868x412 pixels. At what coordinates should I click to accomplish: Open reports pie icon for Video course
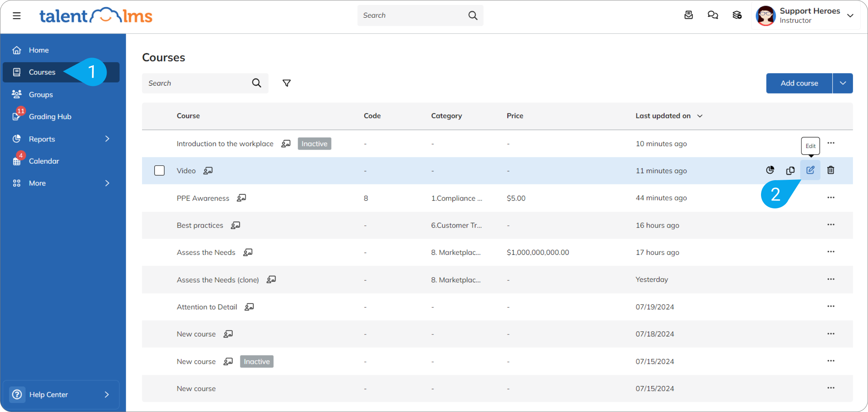point(770,170)
